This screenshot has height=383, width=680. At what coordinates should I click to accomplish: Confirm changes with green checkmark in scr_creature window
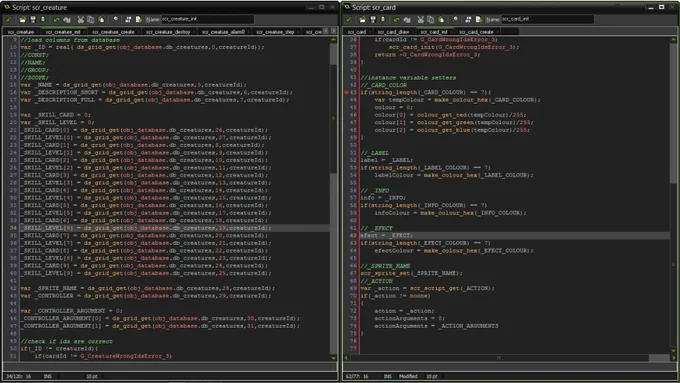click(x=9, y=20)
